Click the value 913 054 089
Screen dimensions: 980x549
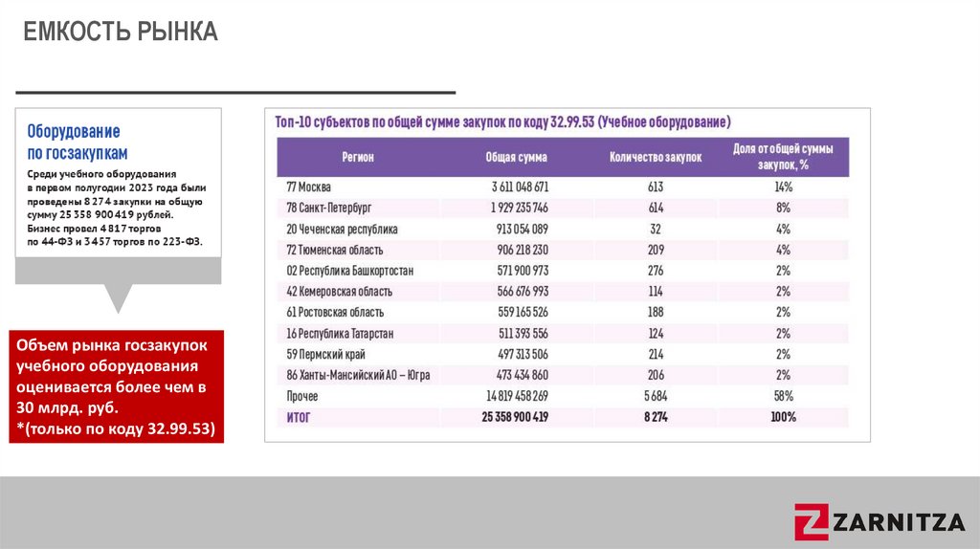tap(523, 230)
